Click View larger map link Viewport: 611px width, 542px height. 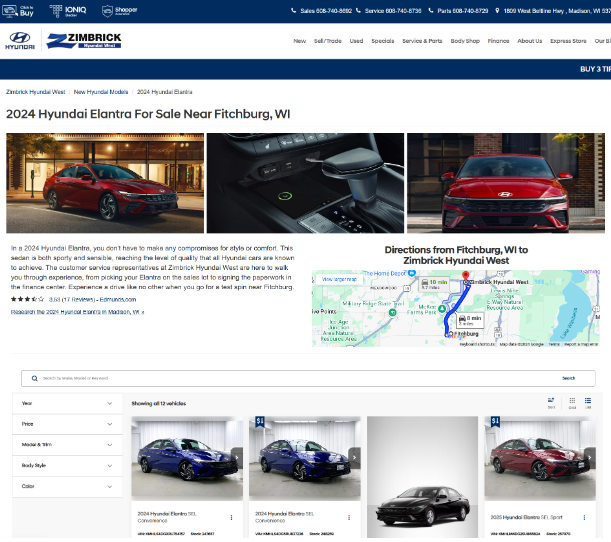339,279
